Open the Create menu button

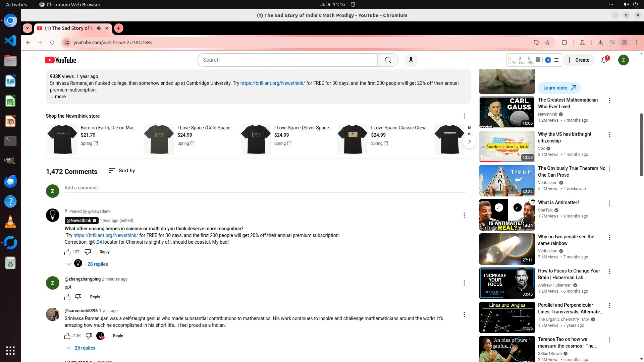[x=578, y=60]
